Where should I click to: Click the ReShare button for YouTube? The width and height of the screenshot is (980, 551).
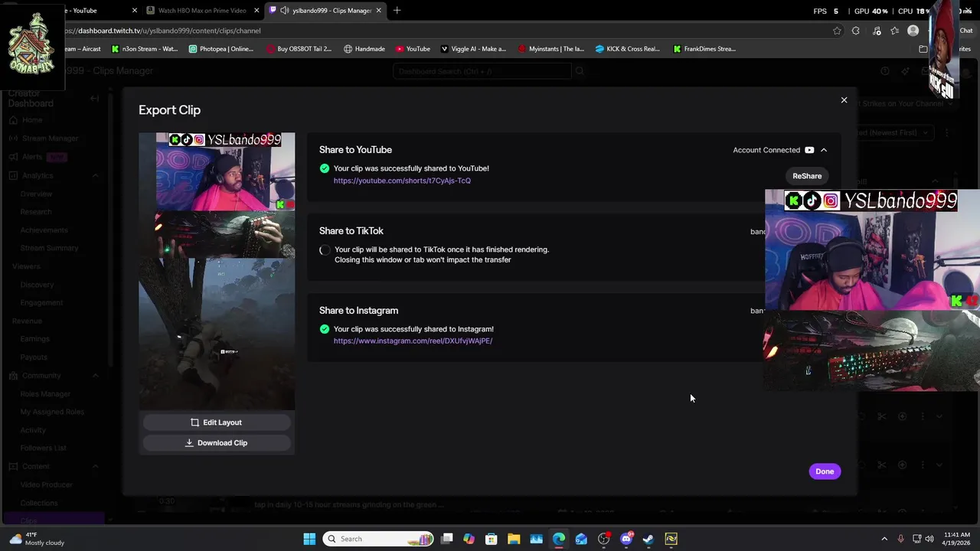pyautogui.click(x=807, y=176)
